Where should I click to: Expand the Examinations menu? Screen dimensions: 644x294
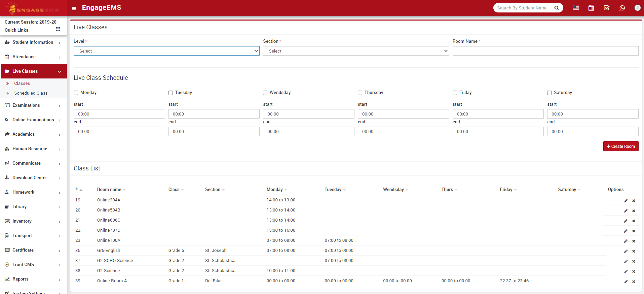click(x=34, y=105)
